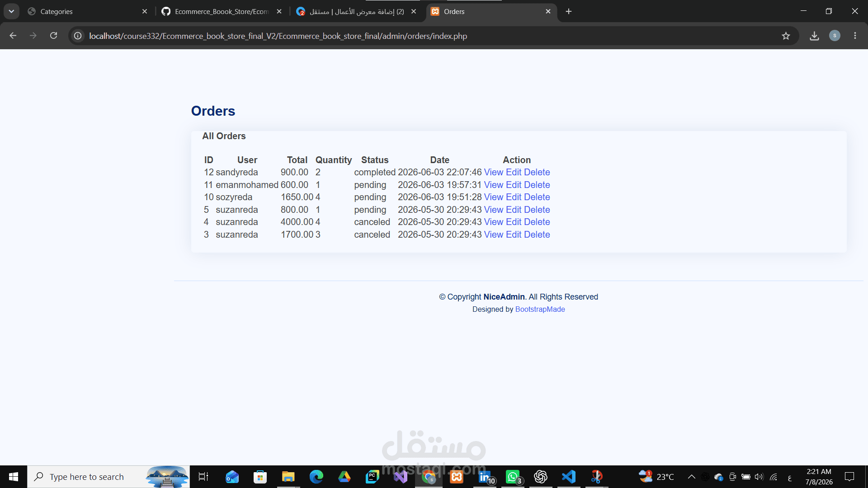Open File Explorer from taskbar

pyautogui.click(x=288, y=477)
